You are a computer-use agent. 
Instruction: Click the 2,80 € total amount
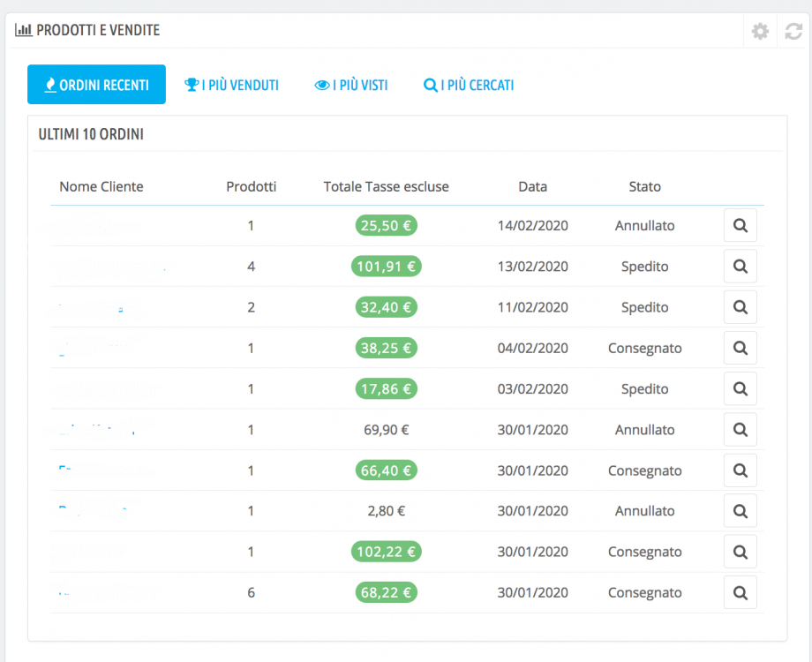(387, 511)
